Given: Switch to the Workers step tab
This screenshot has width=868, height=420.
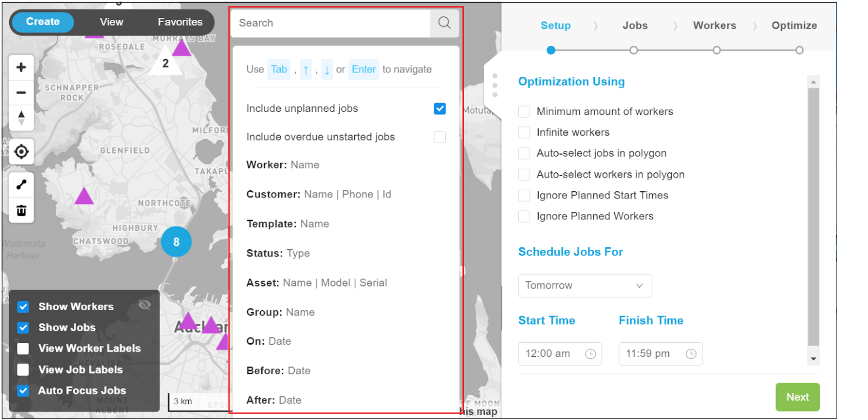Looking at the screenshot, I should click(x=714, y=25).
